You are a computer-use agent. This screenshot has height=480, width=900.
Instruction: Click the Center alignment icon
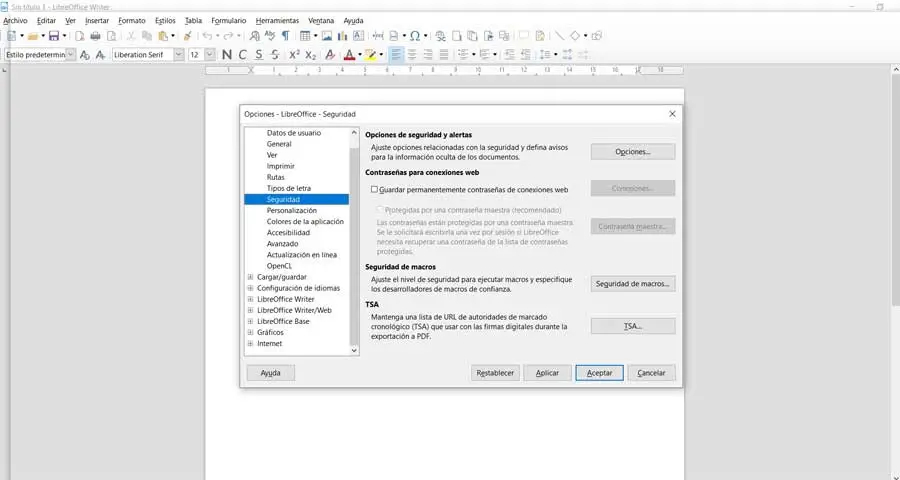pos(412,55)
